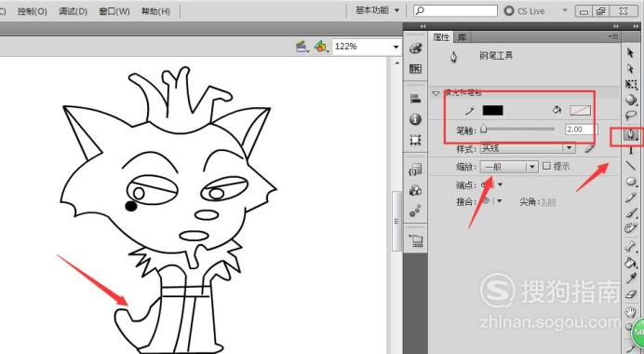This screenshot has height=354, width=644.
Task: Open the 基本功能 workspace dropdown
Action: 378,10
